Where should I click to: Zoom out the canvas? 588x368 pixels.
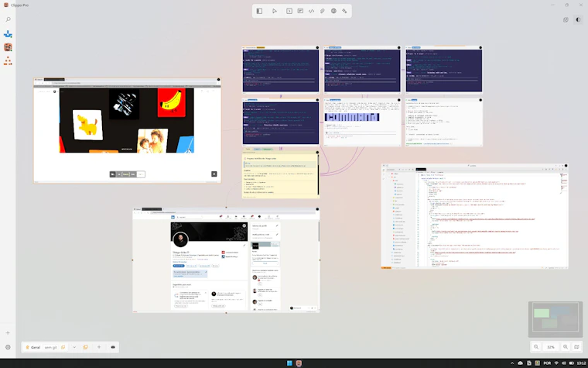tap(536, 347)
